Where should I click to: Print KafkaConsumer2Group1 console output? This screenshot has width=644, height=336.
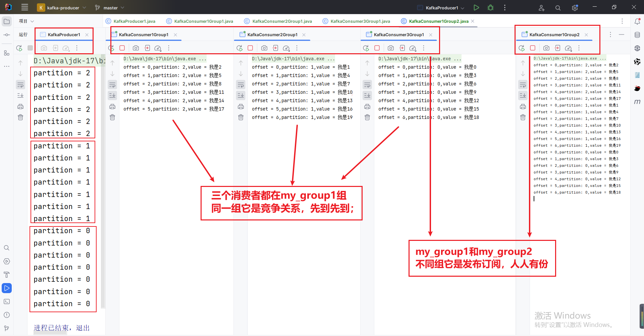pos(241,107)
